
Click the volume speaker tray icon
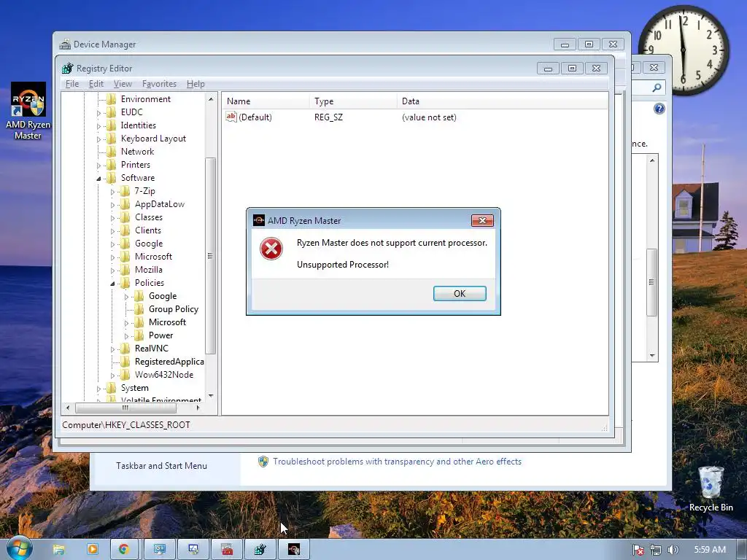point(673,550)
